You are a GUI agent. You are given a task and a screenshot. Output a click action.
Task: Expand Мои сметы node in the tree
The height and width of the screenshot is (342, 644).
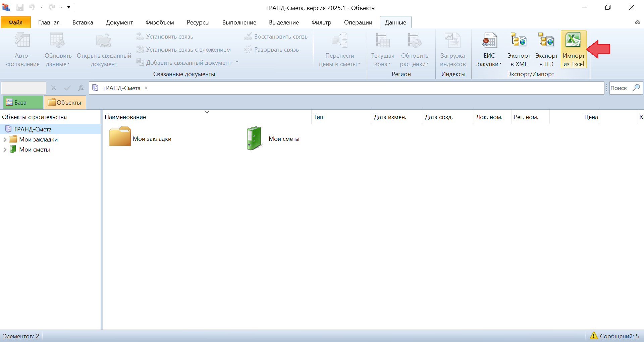[x=5, y=150]
